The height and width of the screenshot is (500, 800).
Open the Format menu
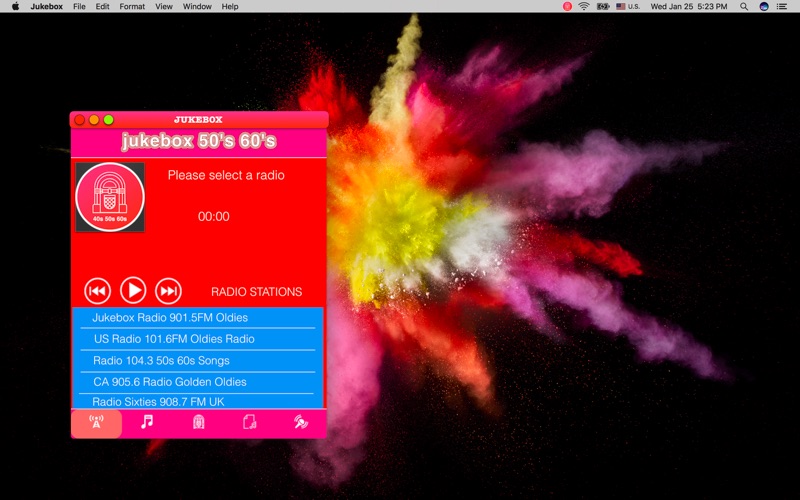point(132,7)
